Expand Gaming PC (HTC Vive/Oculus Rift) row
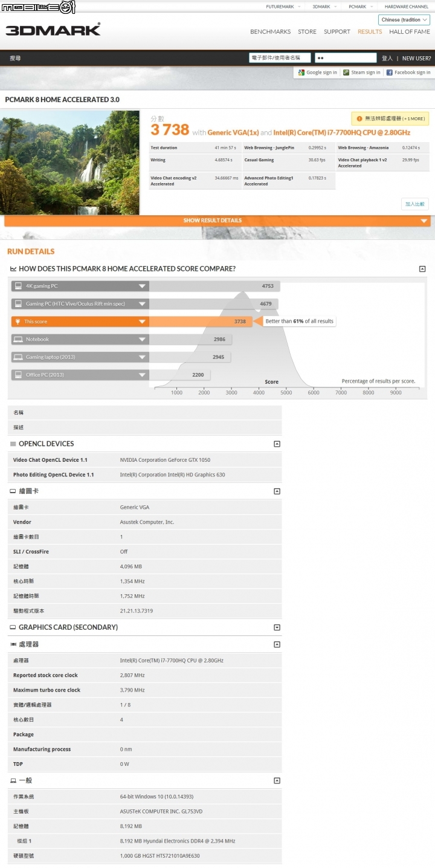The image size is (435, 868). (x=142, y=304)
